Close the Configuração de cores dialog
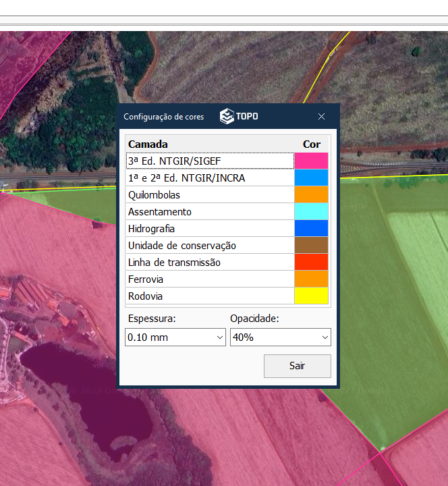Image resolution: width=448 pixels, height=486 pixels. pos(322,116)
